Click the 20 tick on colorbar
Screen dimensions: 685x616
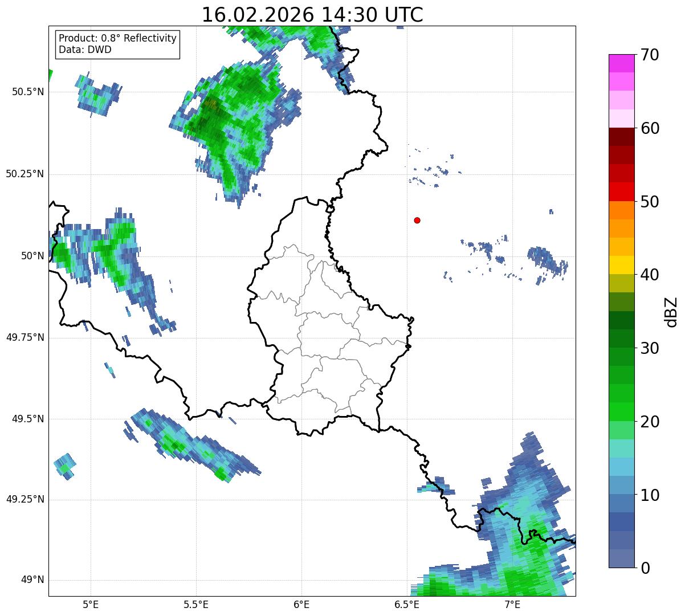coord(649,422)
